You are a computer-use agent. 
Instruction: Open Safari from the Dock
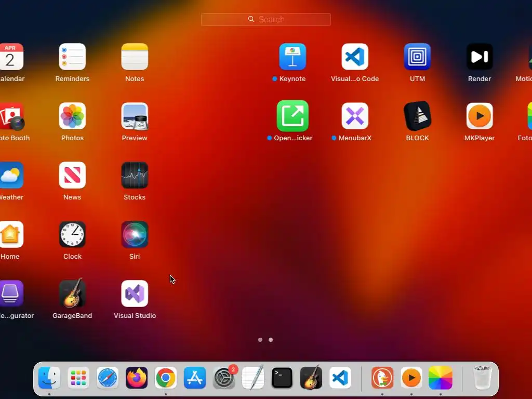pyautogui.click(x=108, y=378)
